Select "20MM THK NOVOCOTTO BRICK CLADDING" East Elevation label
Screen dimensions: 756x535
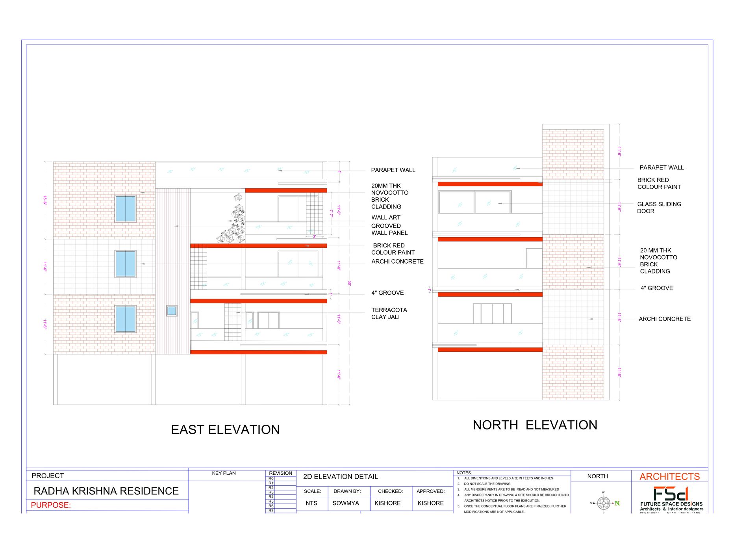point(390,196)
